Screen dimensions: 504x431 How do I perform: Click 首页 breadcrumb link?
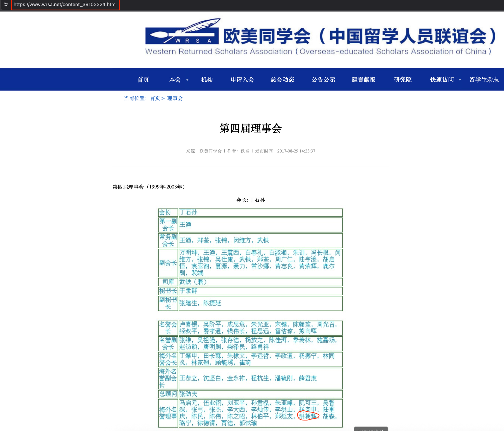pyautogui.click(x=155, y=98)
